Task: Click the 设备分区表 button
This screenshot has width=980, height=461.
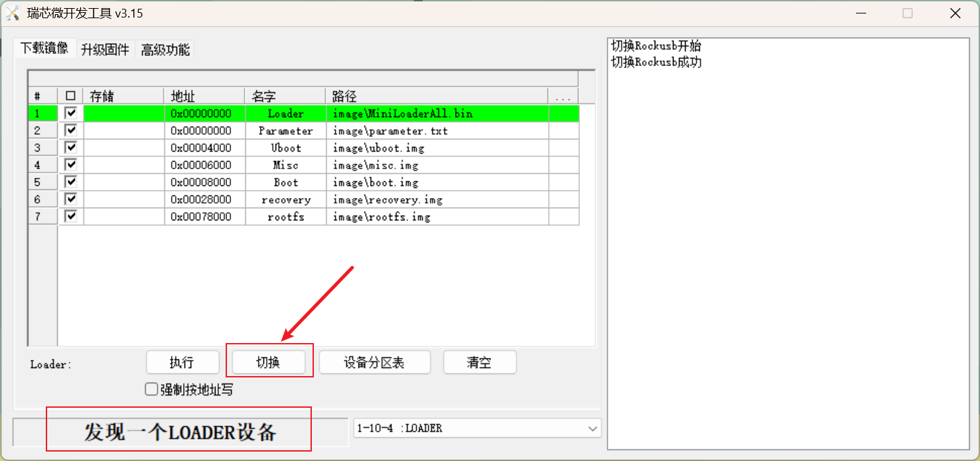Action: click(374, 363)
